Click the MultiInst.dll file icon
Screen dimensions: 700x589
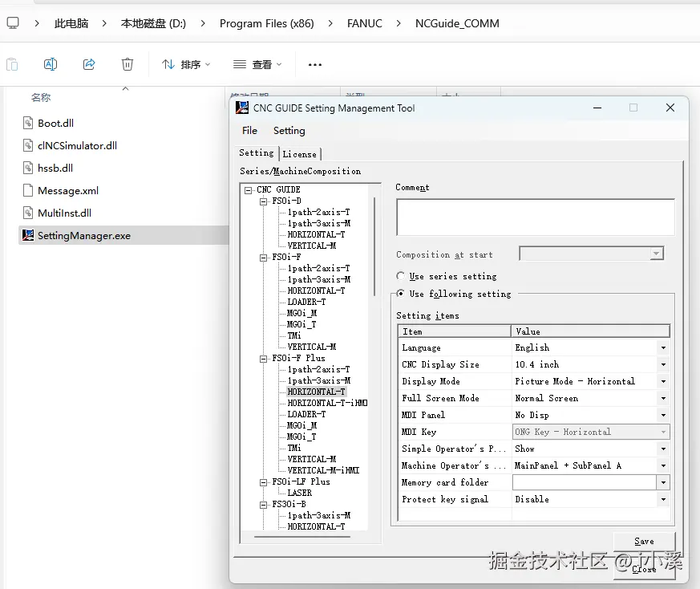pyautogui.click(x=28, y=213)
